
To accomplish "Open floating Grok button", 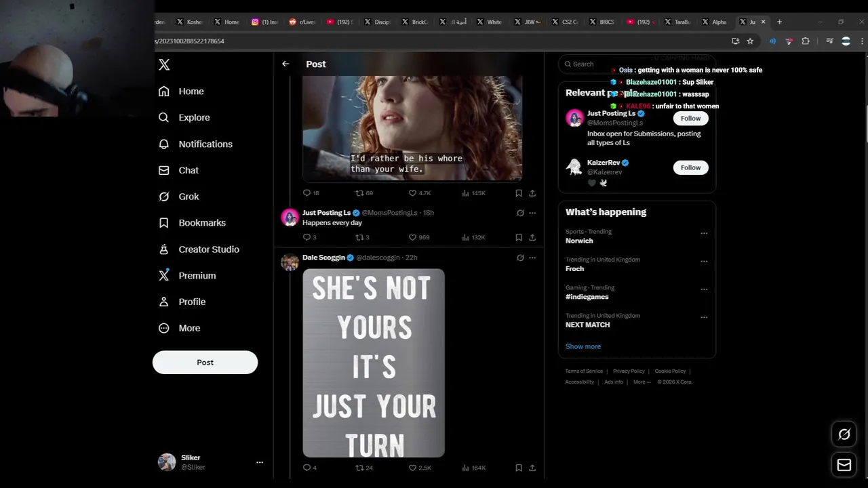I will point(844,434).
